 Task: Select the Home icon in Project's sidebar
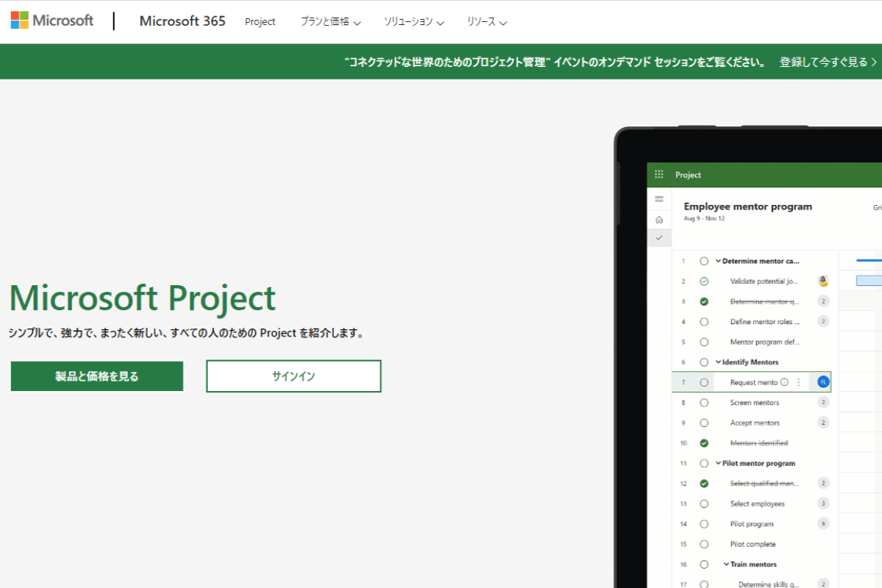659,218
